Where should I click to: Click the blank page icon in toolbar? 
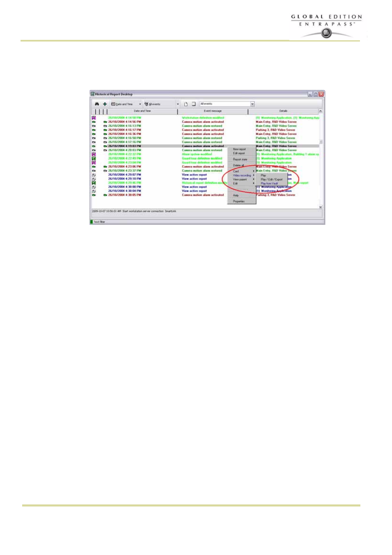[186, 104]
